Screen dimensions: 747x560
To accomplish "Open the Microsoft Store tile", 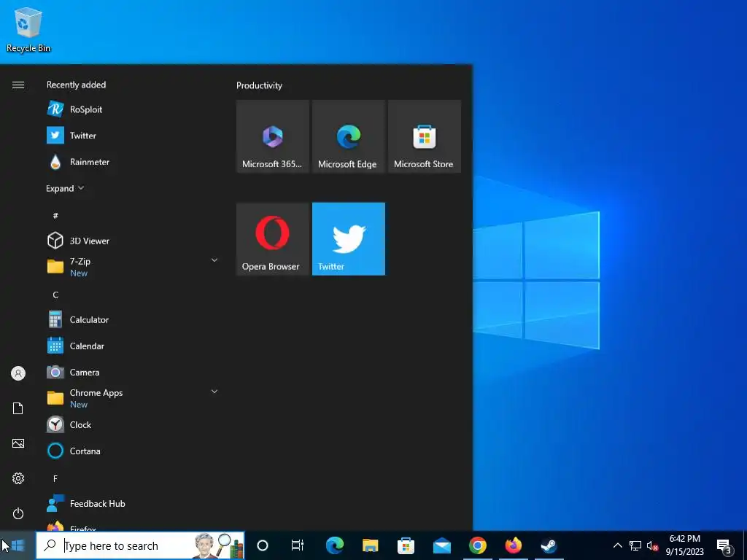I will tap(425, 136).
